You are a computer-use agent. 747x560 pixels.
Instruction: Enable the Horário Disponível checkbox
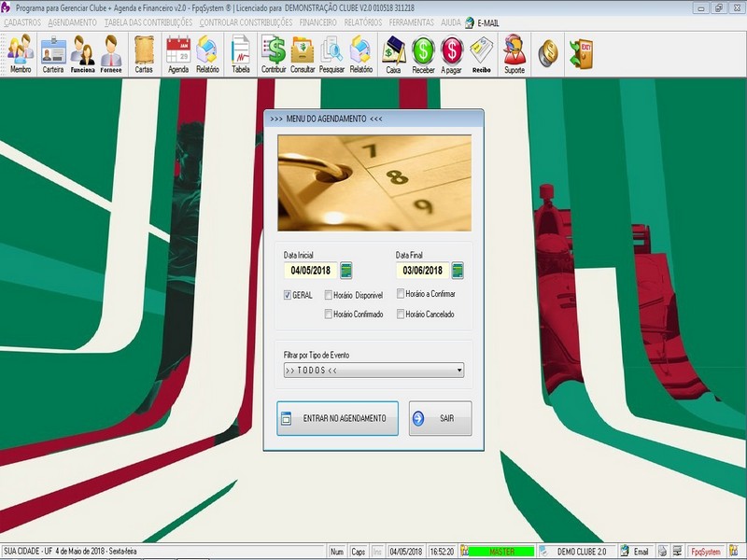329,295
